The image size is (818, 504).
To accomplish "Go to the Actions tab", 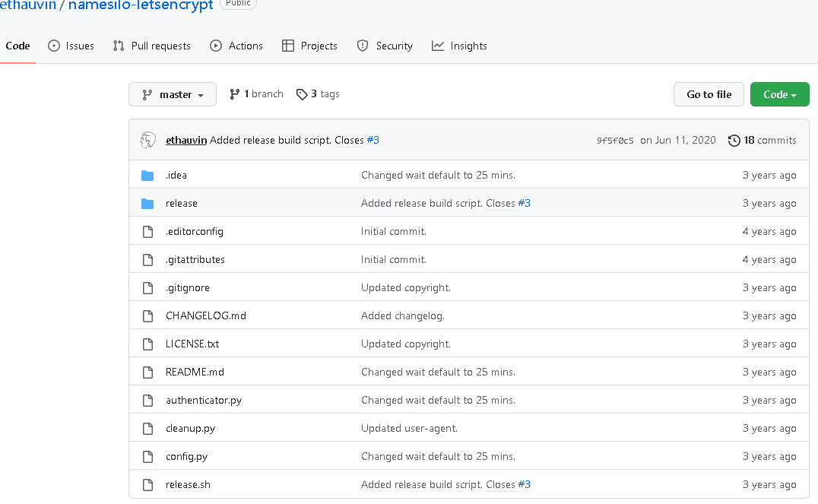I will click(236, 46).
